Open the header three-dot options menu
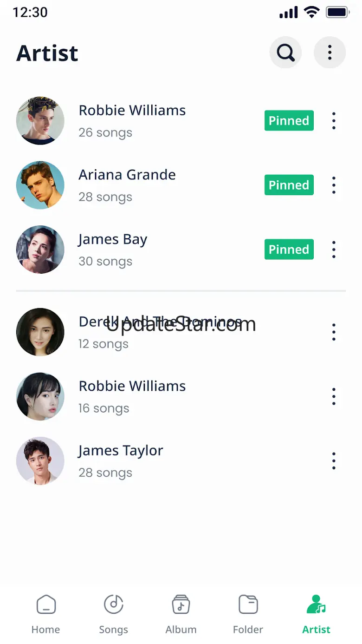 [x=330, y=53]
